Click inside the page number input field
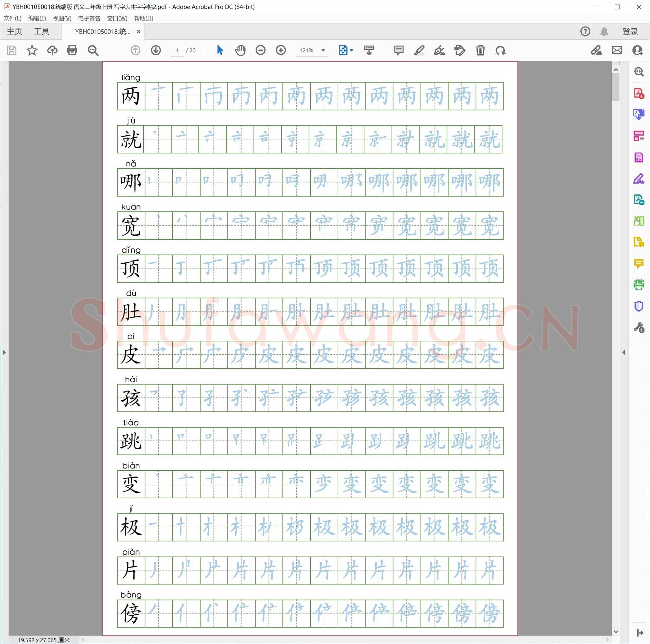The width and height of the screenshot is (650, 644). 177,50
